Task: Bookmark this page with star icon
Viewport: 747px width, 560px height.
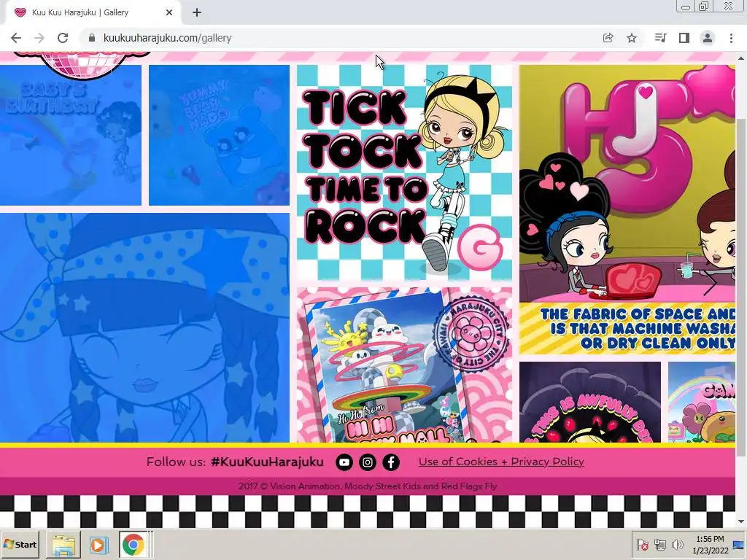Action: point(632,38)
